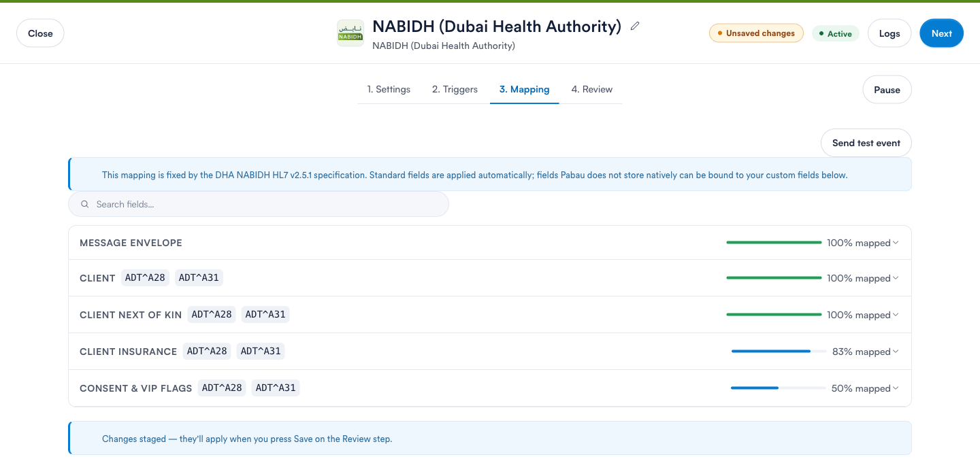
Task: Click the CONSENT & VIP FLAGS title
Action: click(x=136, y=388)
